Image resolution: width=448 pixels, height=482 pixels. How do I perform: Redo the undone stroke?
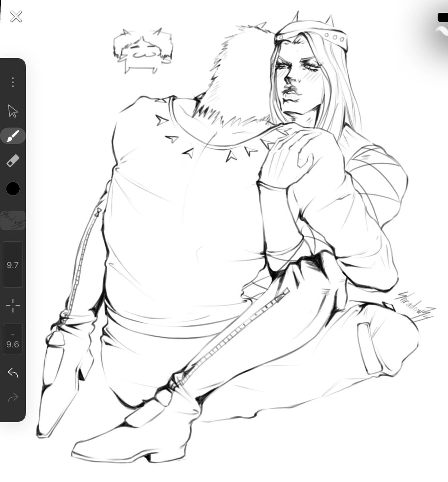coord(13,398)
